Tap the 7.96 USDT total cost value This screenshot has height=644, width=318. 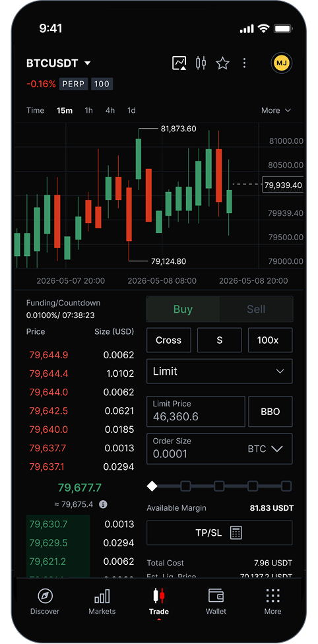[x=274, y=563]
